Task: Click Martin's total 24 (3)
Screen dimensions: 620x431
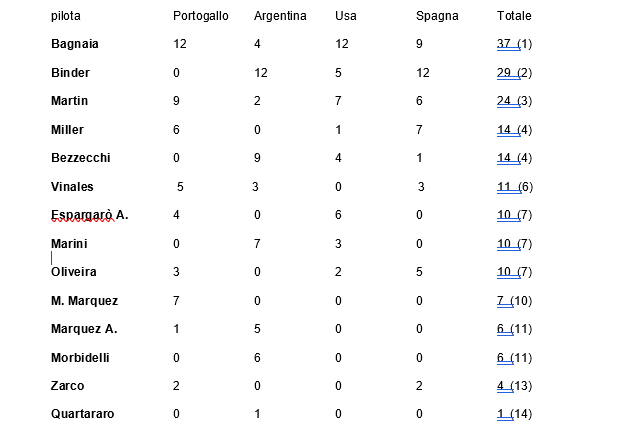Action: coord(514,101)
